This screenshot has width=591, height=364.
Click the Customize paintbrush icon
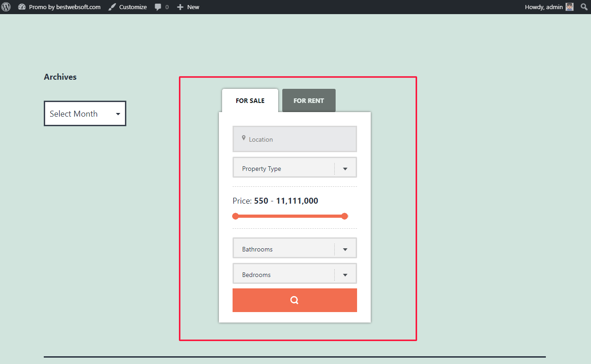[112, 7]
